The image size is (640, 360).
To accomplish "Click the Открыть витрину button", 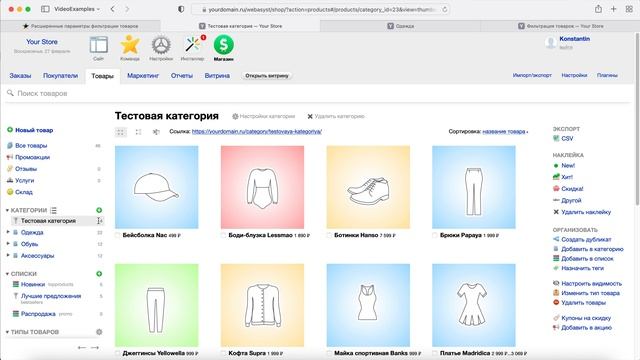I will (267, 76).
